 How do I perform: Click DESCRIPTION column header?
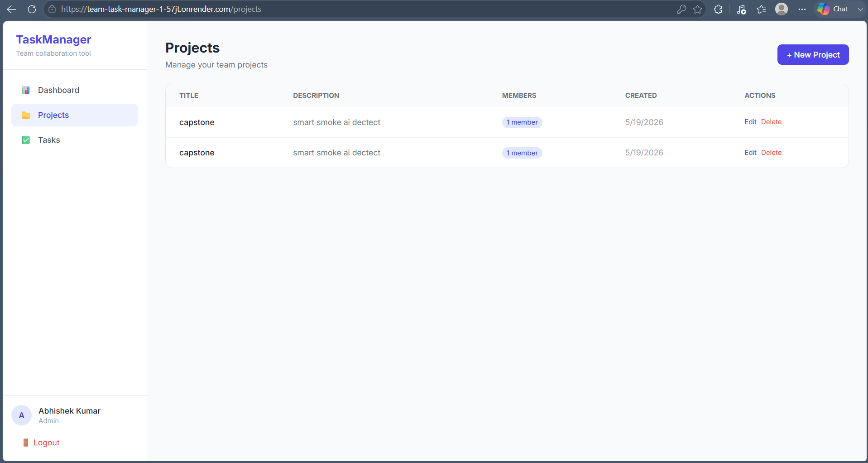(x=316, y=96)
